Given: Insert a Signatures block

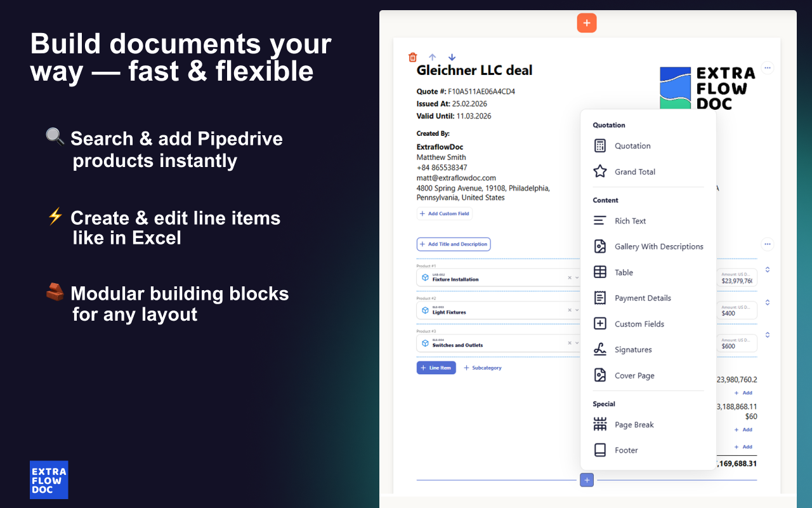Looking at the screenshot, I should [633, 349].
